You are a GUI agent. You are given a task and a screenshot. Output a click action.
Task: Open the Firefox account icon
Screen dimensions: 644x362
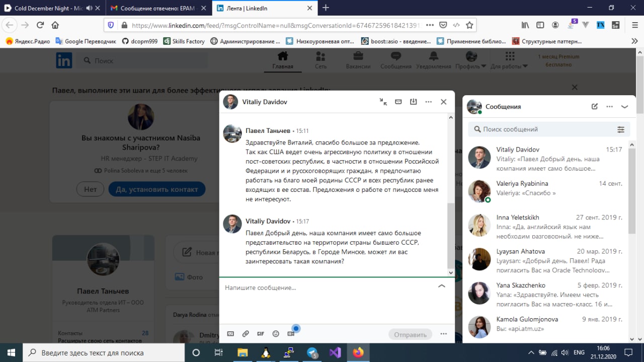click(555, 25)
